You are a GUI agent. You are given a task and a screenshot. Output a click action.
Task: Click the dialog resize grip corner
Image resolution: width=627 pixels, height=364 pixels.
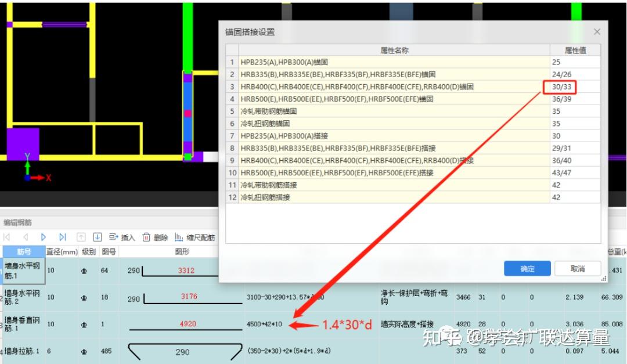pos(604,279)
